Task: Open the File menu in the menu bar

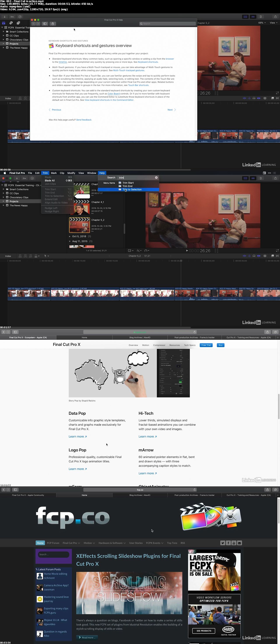Action: pyautogui.click(x=30, y=173)
